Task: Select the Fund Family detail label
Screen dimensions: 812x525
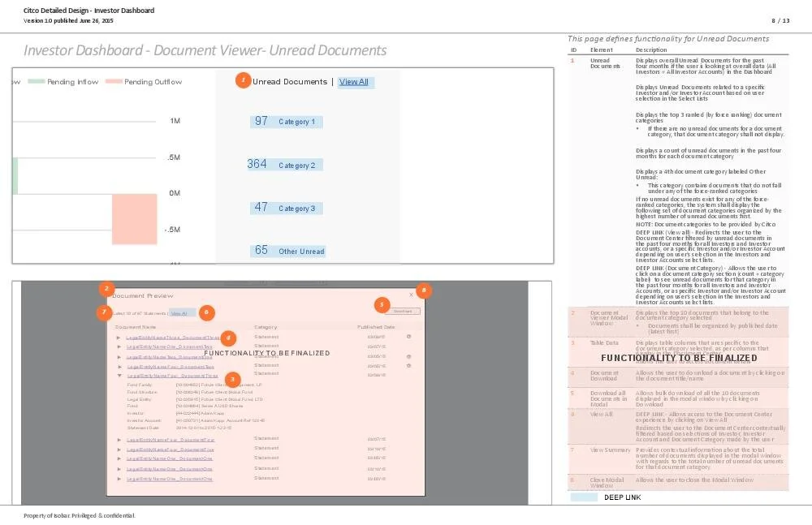Action: coord(140,385)
